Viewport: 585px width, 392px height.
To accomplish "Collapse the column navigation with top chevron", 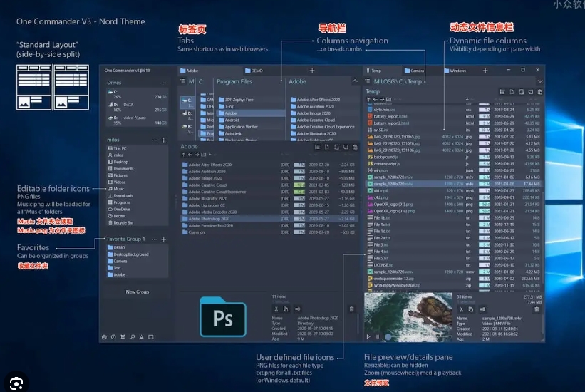I will point(355,81).
